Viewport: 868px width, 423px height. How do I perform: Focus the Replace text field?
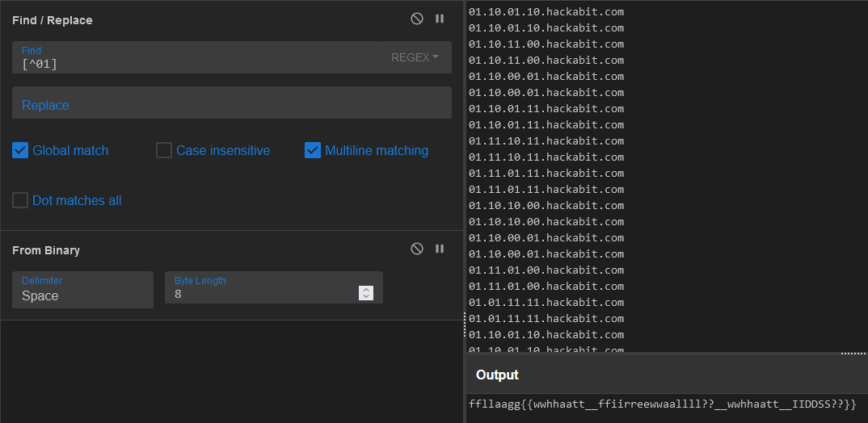click(x=231, y=104)
